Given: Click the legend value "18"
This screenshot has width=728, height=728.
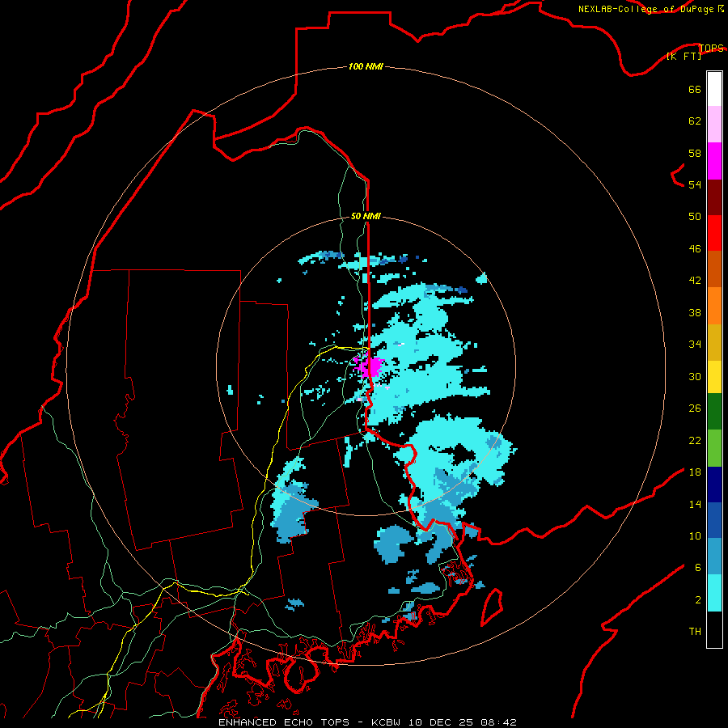Looking at the screenshot, I should [x=695, y=472].
